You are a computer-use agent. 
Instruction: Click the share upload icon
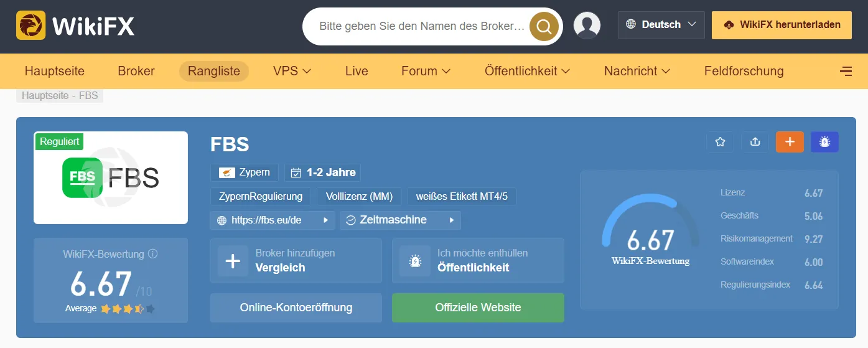(755, 142)
